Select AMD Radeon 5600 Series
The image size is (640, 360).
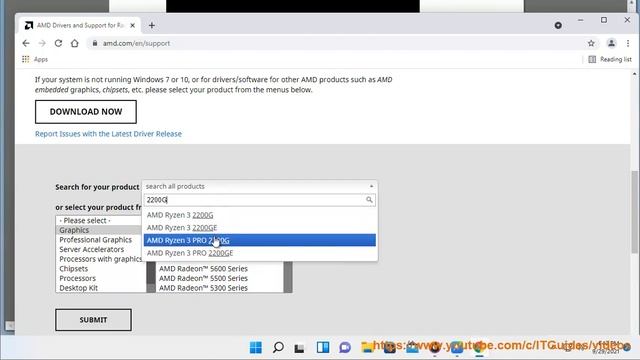point(220,269)
